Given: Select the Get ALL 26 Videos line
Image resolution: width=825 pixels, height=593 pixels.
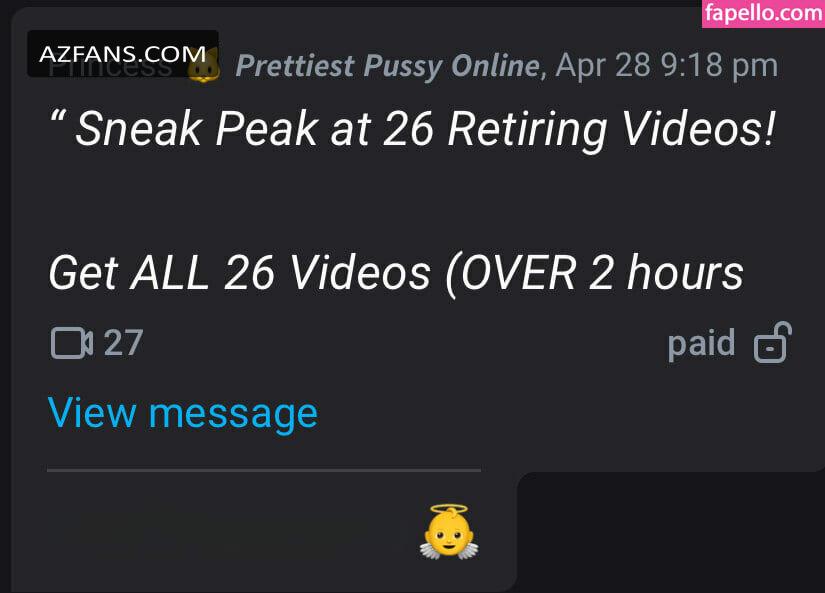Looking at the screenshot, I should [396, 274].
